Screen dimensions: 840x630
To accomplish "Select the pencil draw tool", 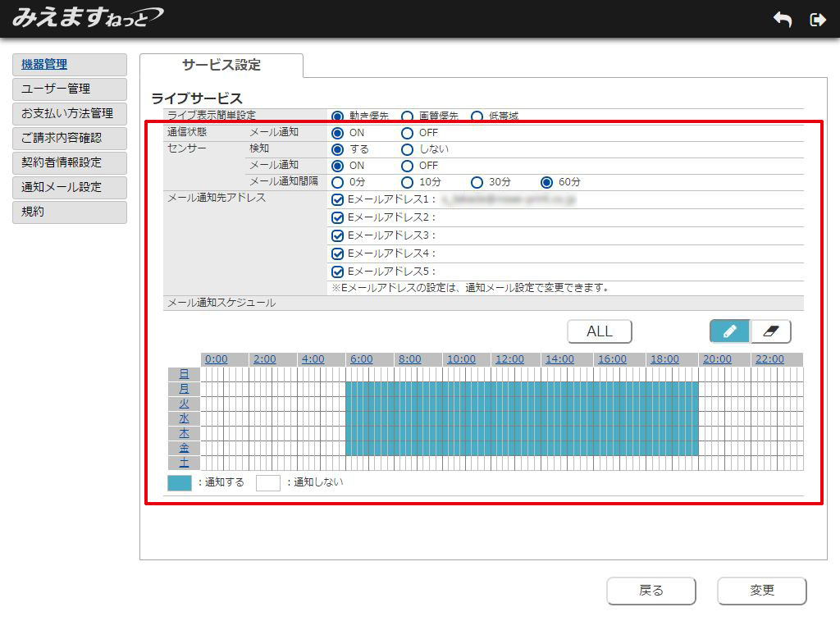I will click(729, 331).
